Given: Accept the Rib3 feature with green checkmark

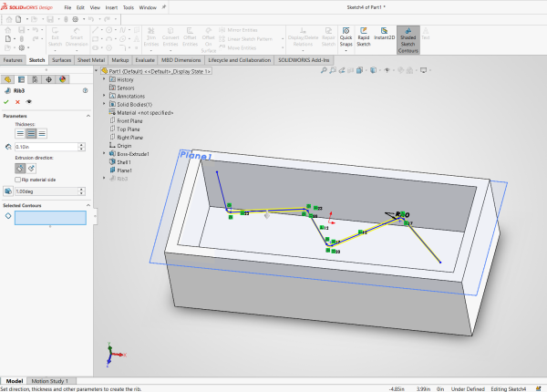Looking at the screenshot, I should point(6,102).
